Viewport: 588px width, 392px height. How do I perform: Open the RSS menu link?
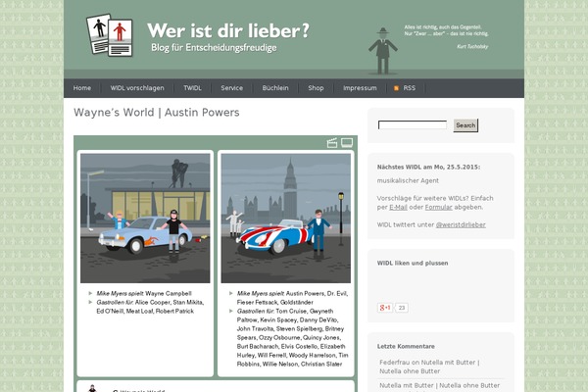(409, 88)
